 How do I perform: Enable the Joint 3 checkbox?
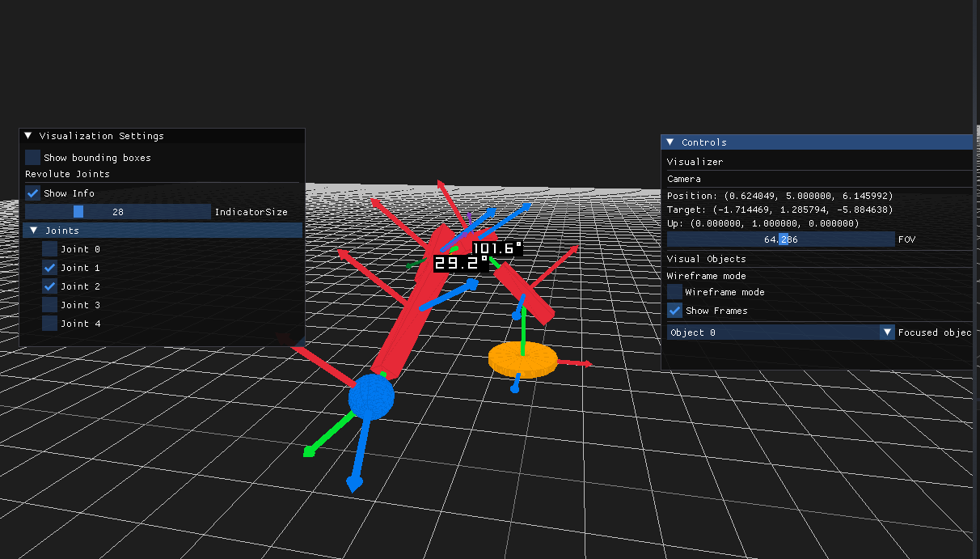point(50,305)
